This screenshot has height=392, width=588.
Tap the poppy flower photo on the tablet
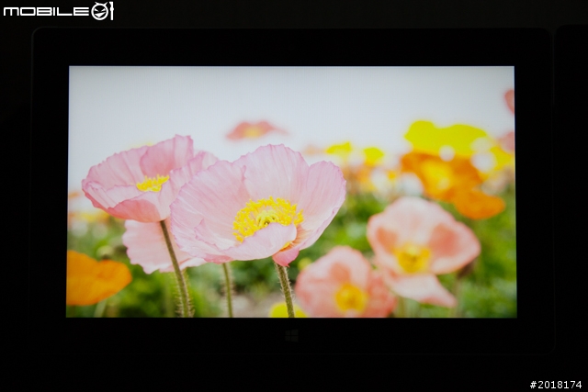[x=291, y=192]
